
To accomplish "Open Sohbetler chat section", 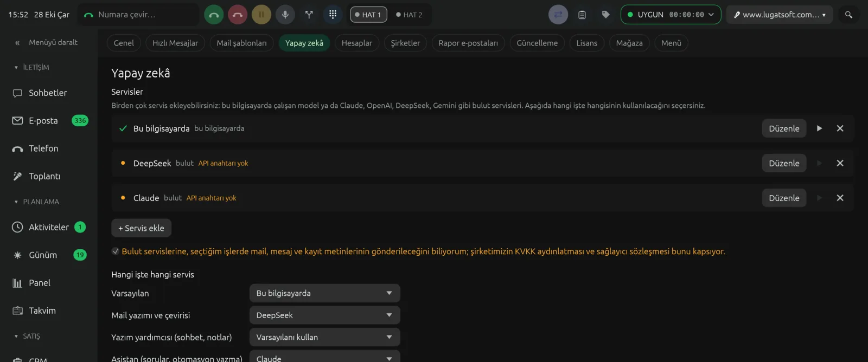I will 49,93.
